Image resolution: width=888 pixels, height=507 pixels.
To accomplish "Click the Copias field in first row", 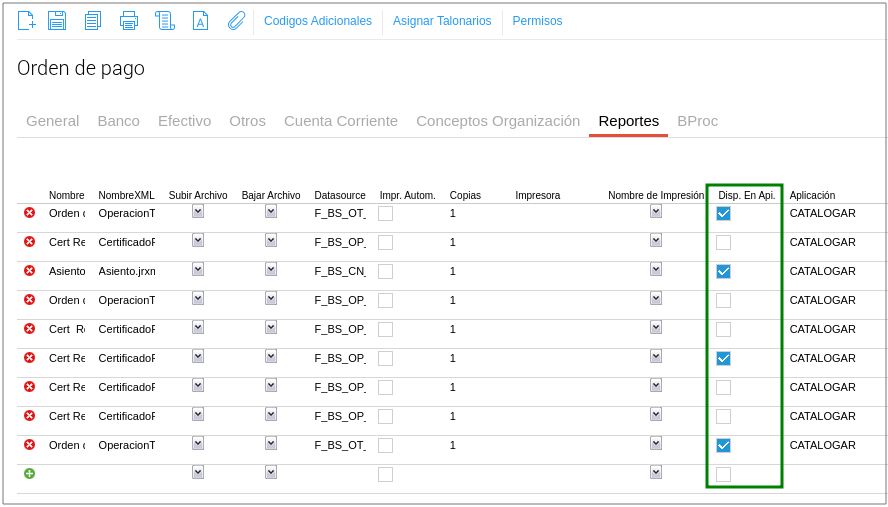I will [x=475, y=214].
